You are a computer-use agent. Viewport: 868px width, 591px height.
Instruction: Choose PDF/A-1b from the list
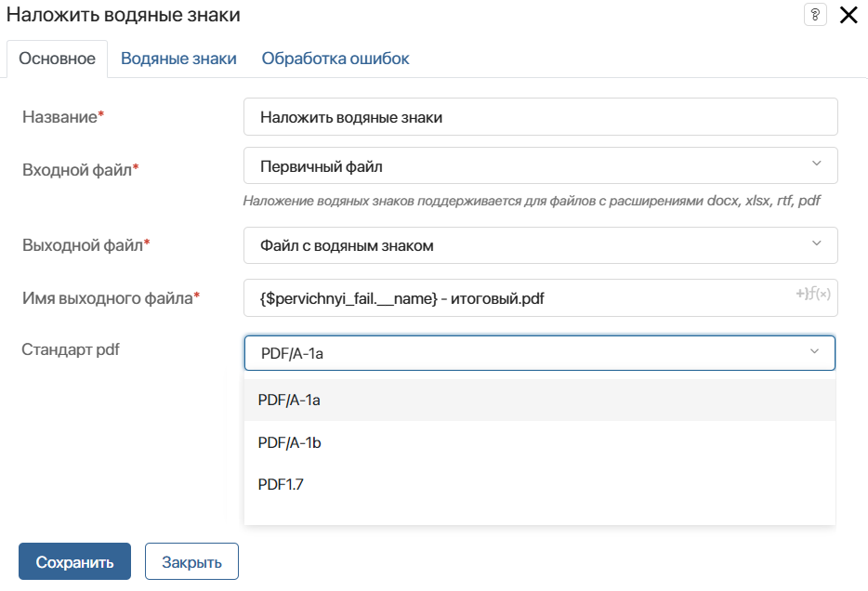(x=540, y=442)
